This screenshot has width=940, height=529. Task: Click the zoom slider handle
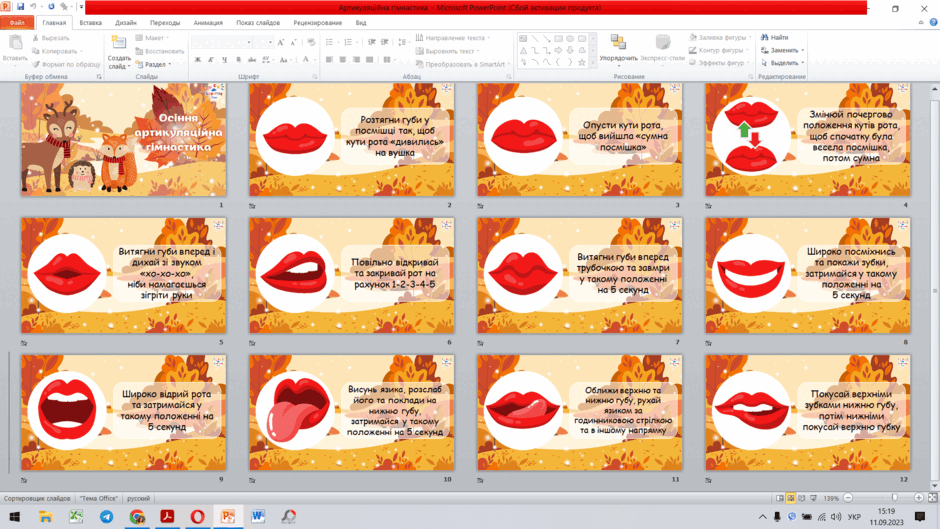(x=894, y=498)
